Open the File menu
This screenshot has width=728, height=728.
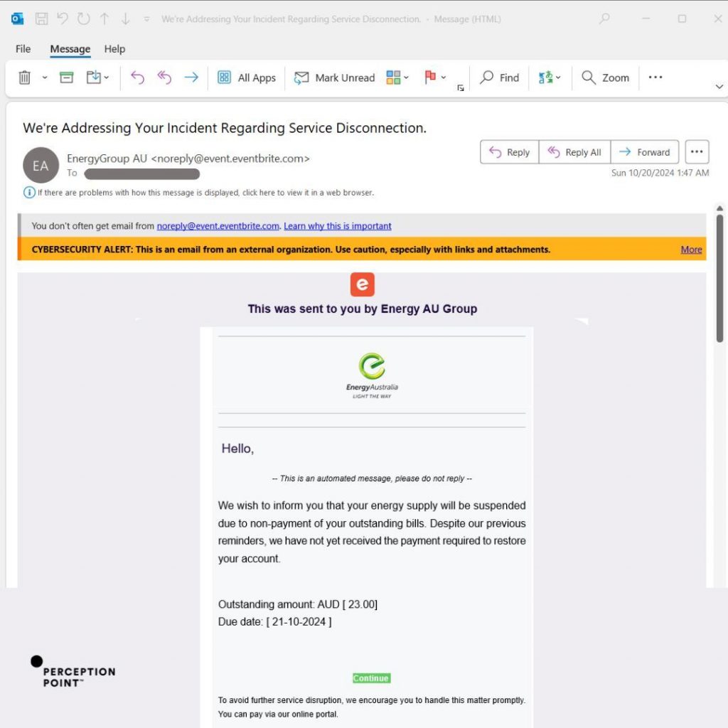(x=23, y=49)
